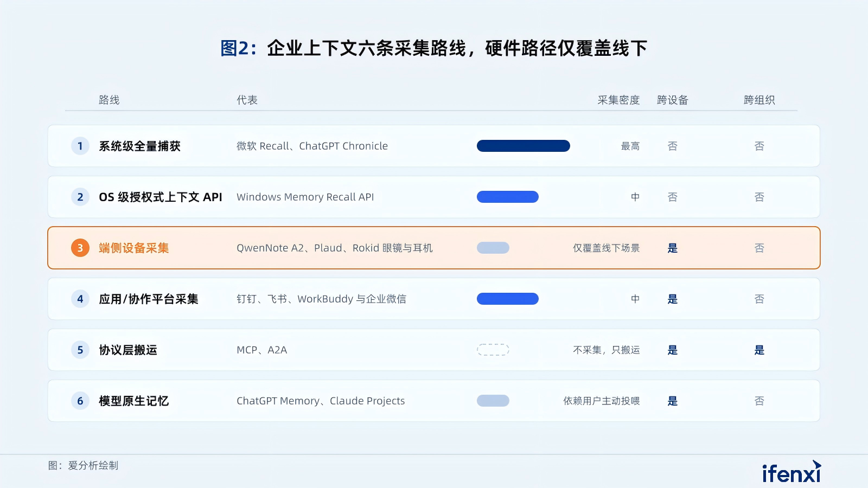Click the 路线 column header
Image resolution: width=868 pixels, height=488 pixels.
(109, 100)
